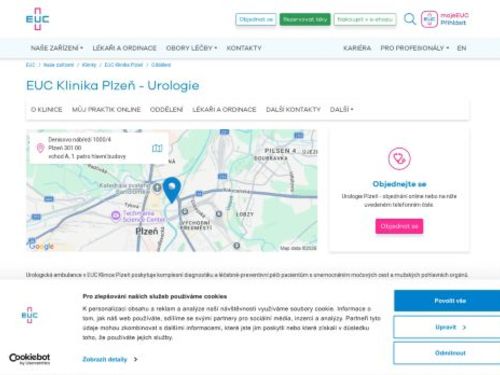Click the EUC logo in cookie banner
Image resolution: width=500 pixels, height=375 pixels.
tap(30, 315)
